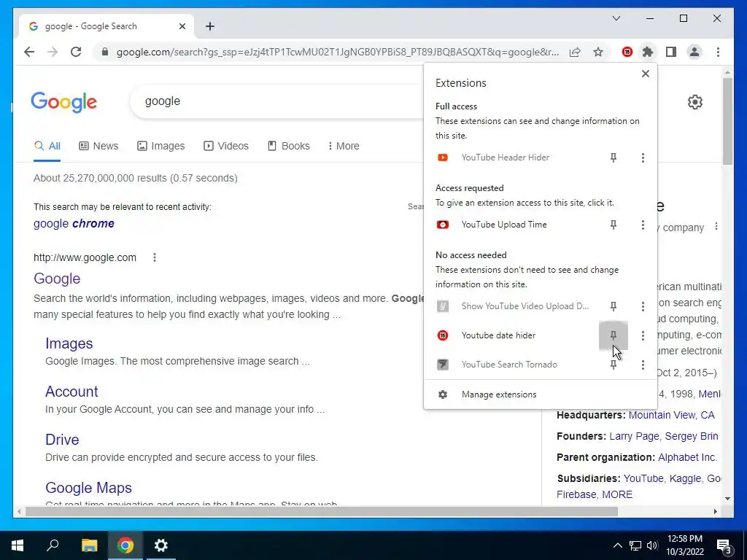747x560 pixels.
Task: Click the address bar URL
Action: coord(337,52)
